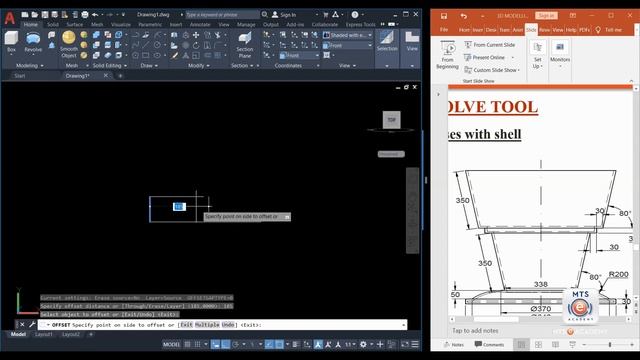Select the Revolve tool

tap(33, 42)
